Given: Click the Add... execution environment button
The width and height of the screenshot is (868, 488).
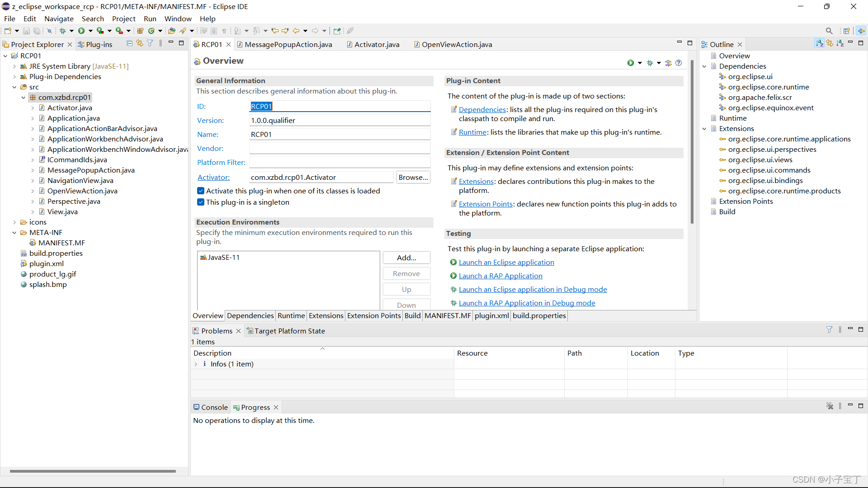Looking at the screenshot, I should (x=406, y=258).
